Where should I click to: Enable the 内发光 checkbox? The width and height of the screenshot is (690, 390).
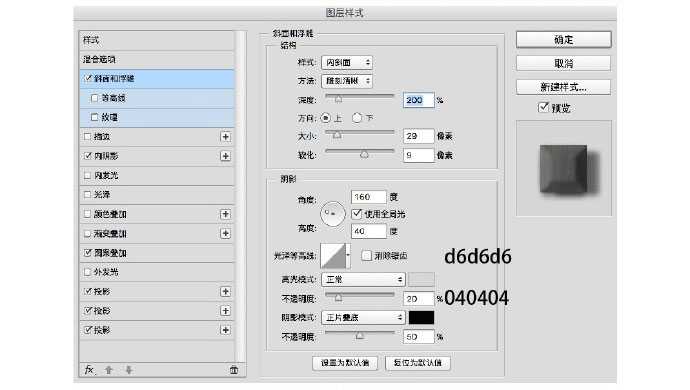click(88, 175)
